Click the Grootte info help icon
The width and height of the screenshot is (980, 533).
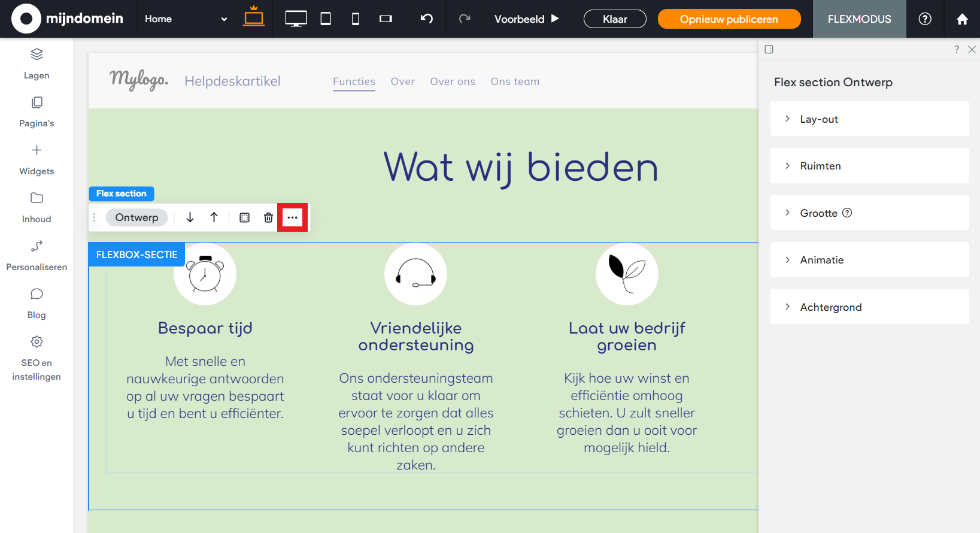coord(847,213)
